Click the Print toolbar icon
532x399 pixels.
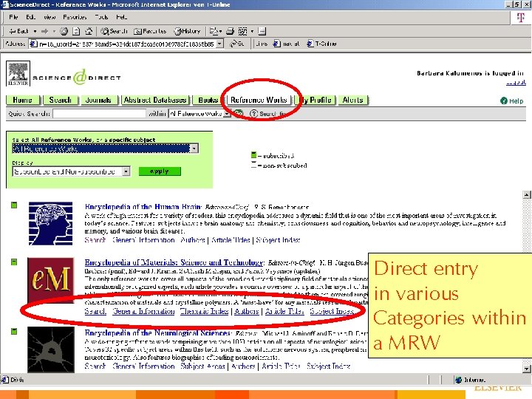point(230,31)
